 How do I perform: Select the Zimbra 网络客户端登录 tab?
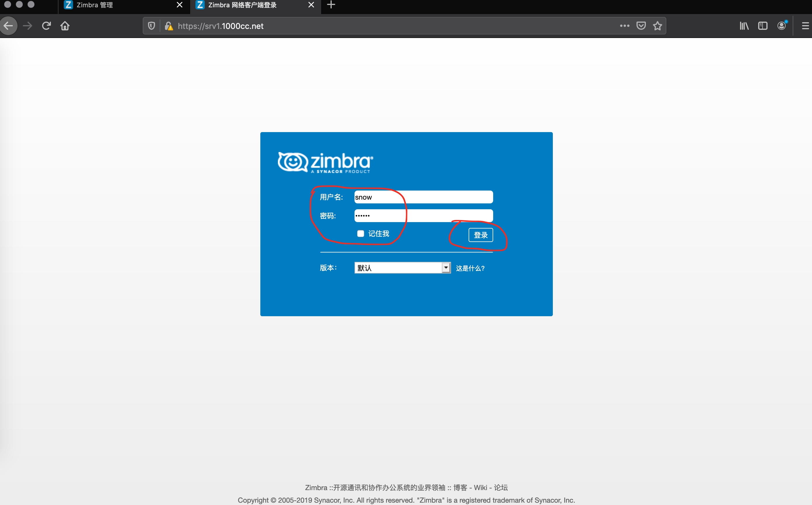tap(255, 5)
